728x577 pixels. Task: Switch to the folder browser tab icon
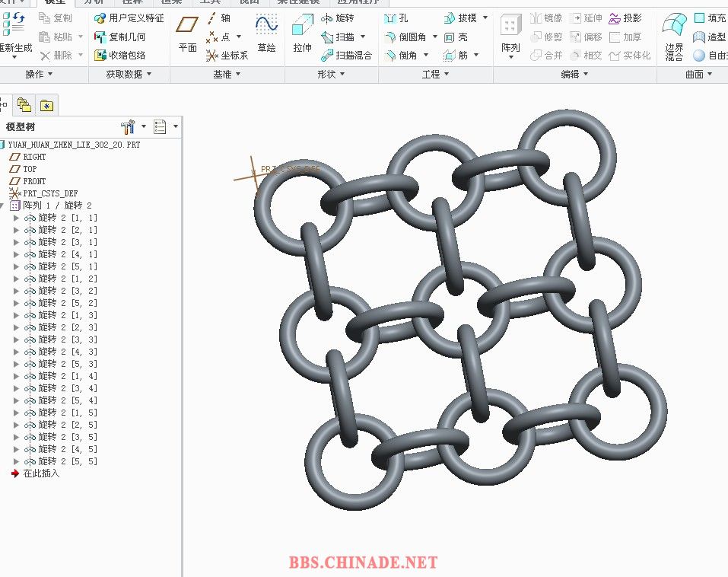coord(24,106)
